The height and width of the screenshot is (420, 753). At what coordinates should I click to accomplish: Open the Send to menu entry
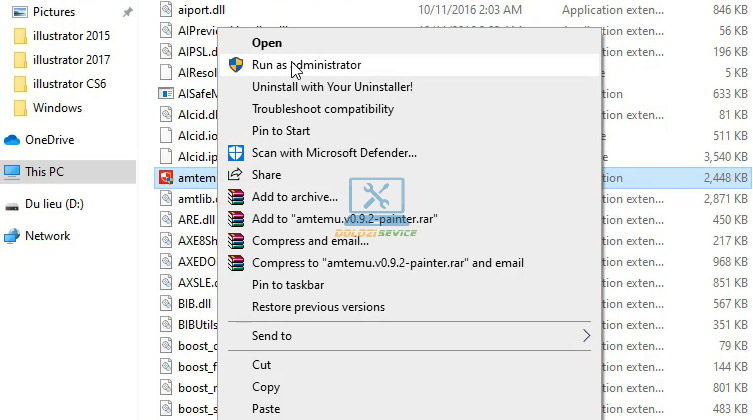pos(409,336)
